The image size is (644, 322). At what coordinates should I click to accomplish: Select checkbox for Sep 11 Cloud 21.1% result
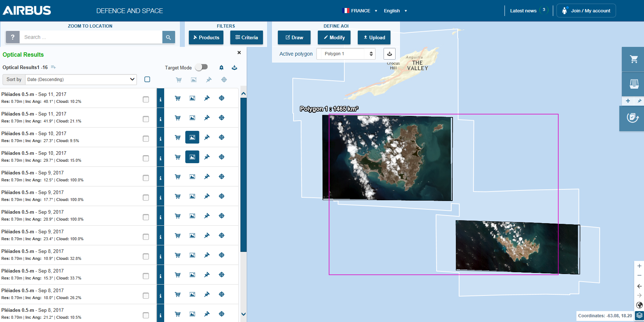[146, 119]
